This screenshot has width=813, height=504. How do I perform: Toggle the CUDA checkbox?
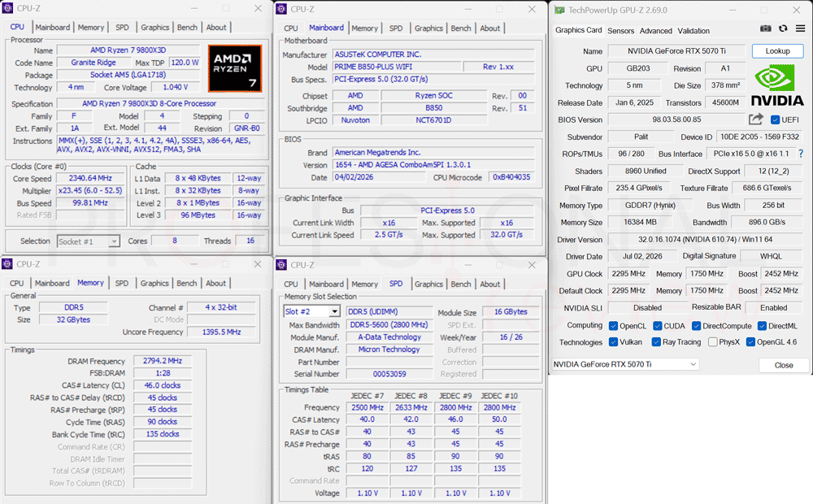tap(658, 326)
